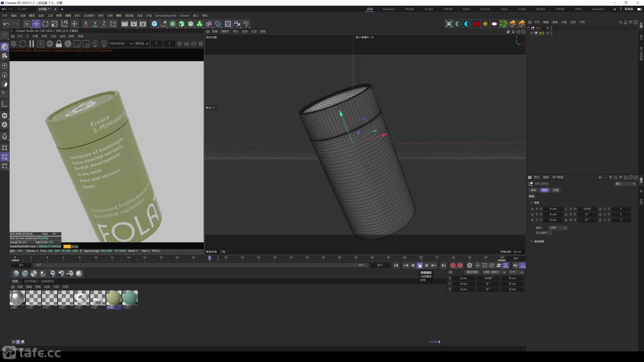Select the Scale tool in top toolbar
Screen dimensions: 644x362
tap(54, 24)
